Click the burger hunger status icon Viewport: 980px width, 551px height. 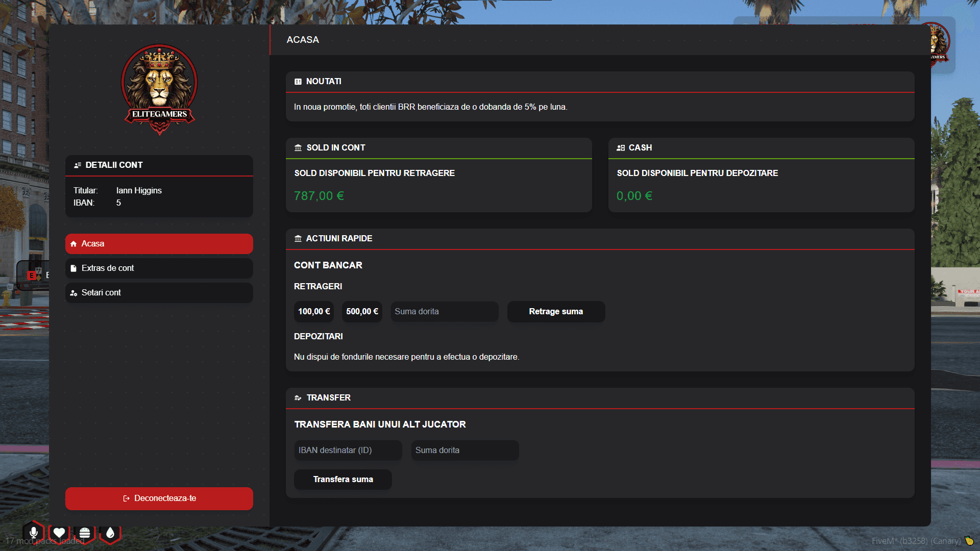[85, 533]
